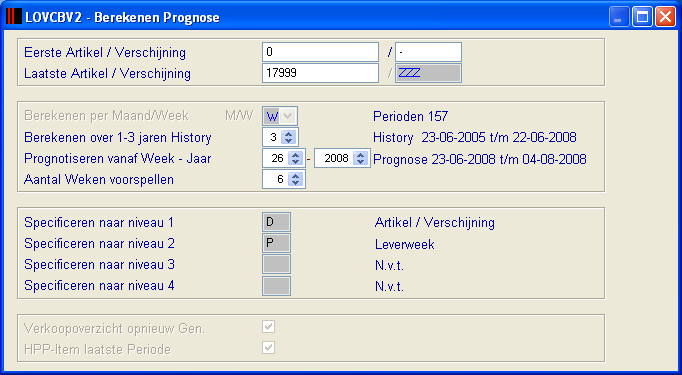Click the 'Specificeren naar niveau 2' label
Screen dimensions: 682x375
point(99,244)
